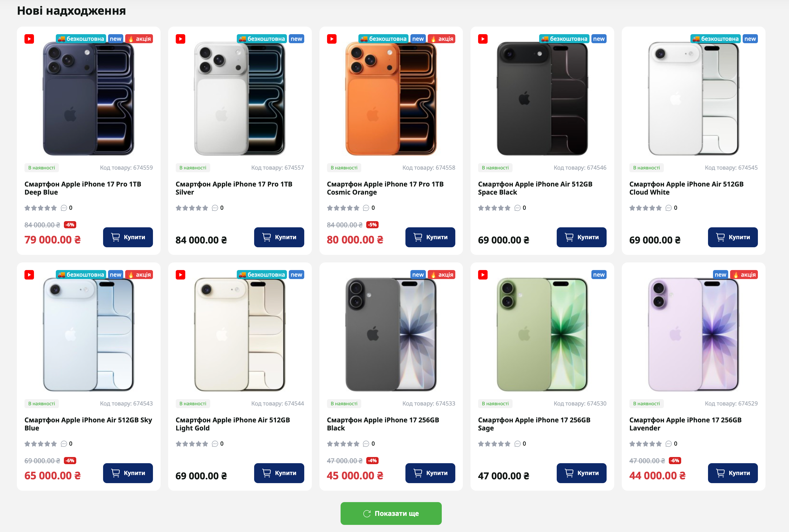Click акція badge on iPhone 17 Black
789x532 pixels.
tap(441, 275)
